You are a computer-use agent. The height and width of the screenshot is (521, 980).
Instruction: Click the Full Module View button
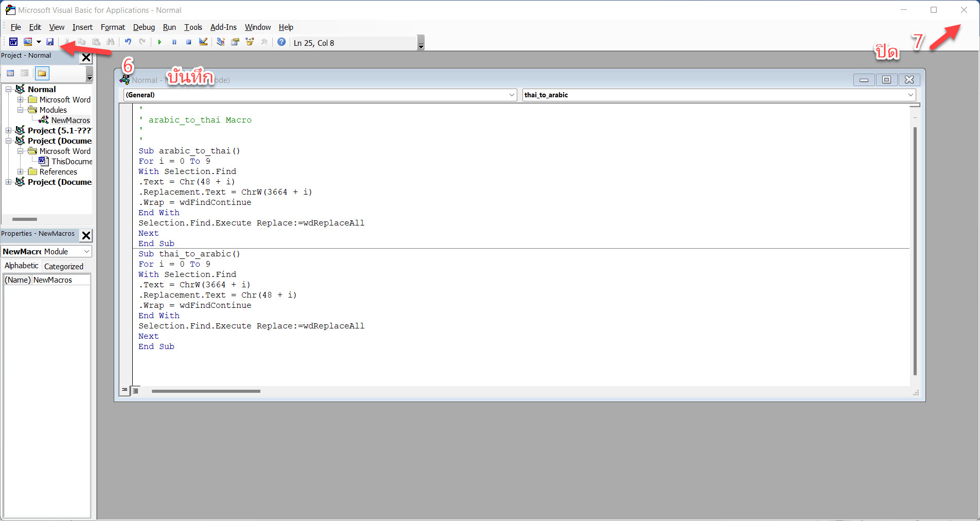[x=135, y=390]
